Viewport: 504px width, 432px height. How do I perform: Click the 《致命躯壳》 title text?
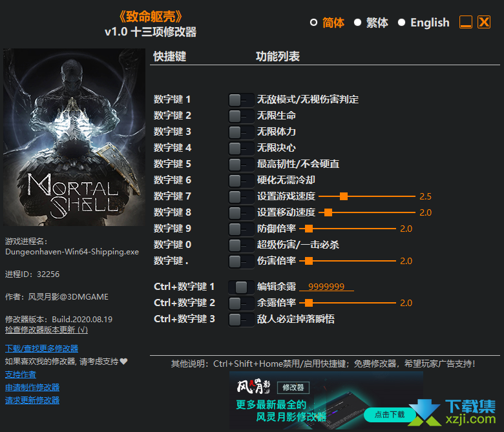[x=151, y=17]
